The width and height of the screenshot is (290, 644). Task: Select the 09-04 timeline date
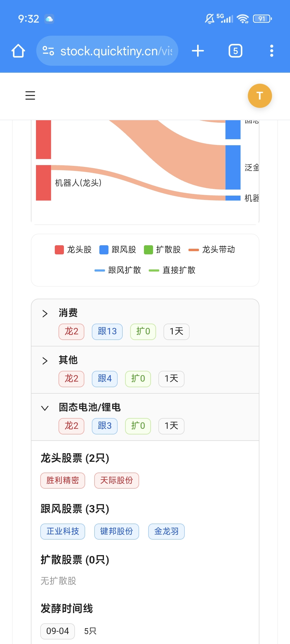click(57, 631)
